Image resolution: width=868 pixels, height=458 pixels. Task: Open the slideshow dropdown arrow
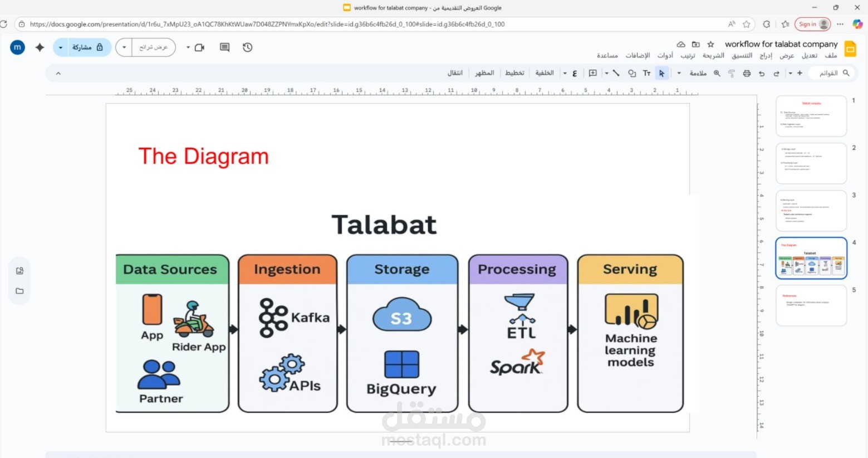124,47
